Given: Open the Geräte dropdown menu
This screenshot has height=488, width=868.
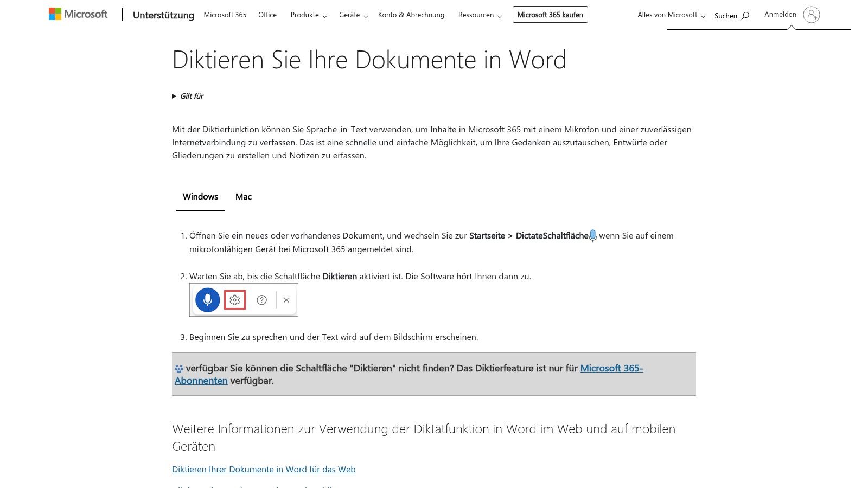Looking at the screenshot, I should 354,15.
